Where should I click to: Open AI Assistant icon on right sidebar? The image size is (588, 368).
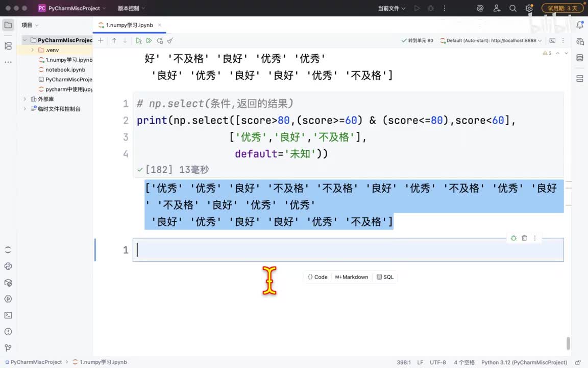click(580, 41)
